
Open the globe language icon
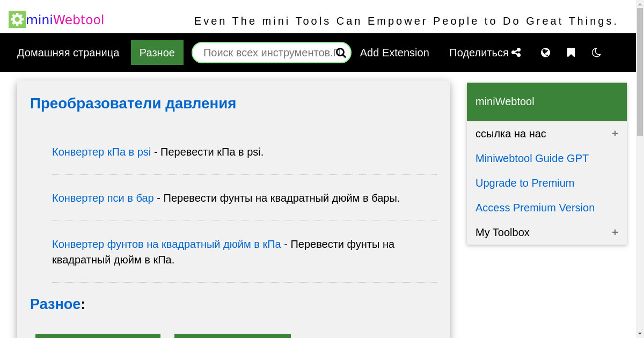[545, 53]
